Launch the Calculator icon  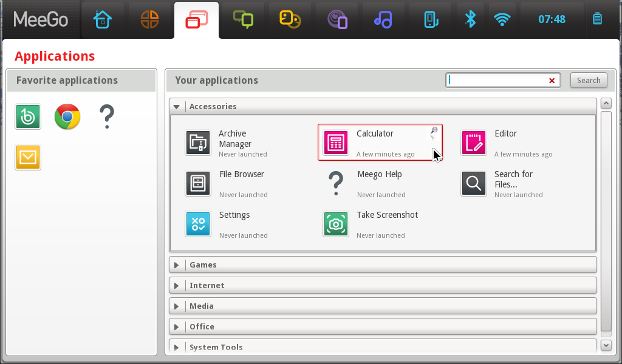coord(335,143)
